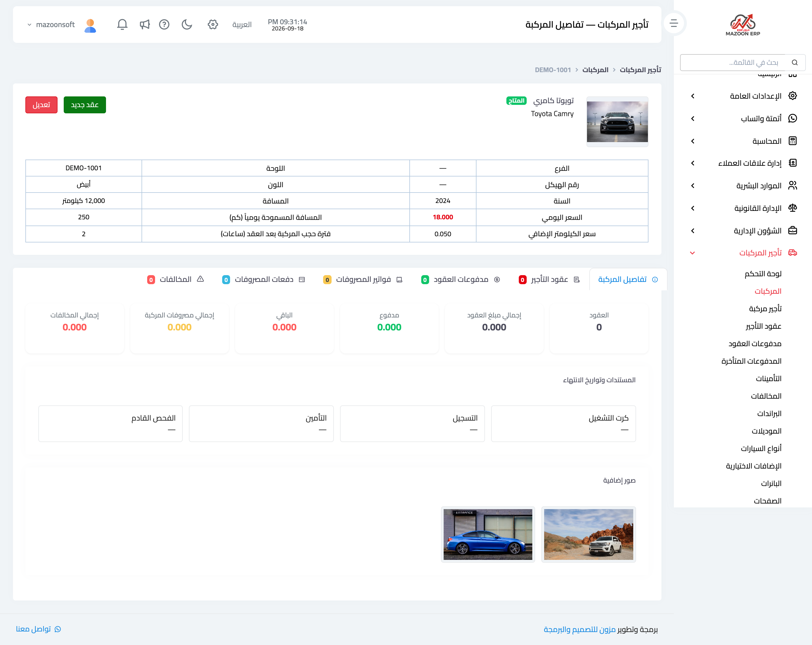Click the WhatsApp icon in the footer
Image resolution: width=812 pixels, height=645 pixels.
click(x=58, y=629)
